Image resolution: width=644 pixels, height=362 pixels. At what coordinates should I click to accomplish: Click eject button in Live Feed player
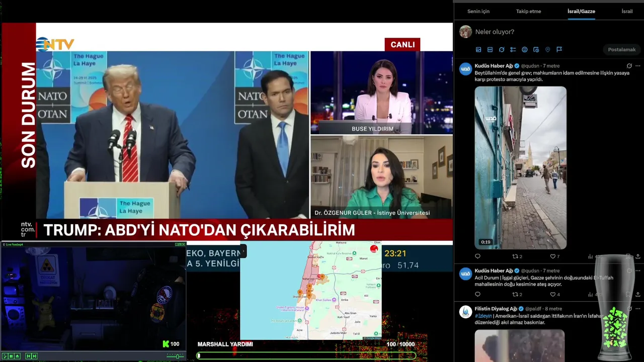click(x=17, y=356)
